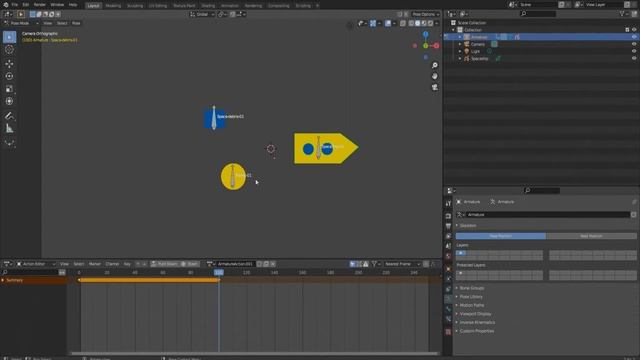Screen dimensions: 640x360
Task: Activate the Transform tool in viewport toolbar
Action: coord(9,101)
